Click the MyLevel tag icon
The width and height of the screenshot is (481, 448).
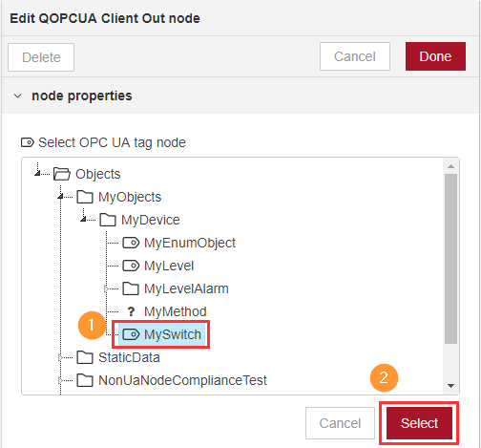(x=131, y=266)
